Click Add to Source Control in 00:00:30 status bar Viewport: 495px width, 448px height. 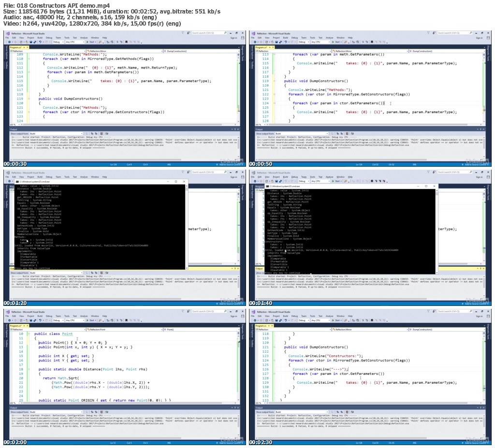[230, 164]
